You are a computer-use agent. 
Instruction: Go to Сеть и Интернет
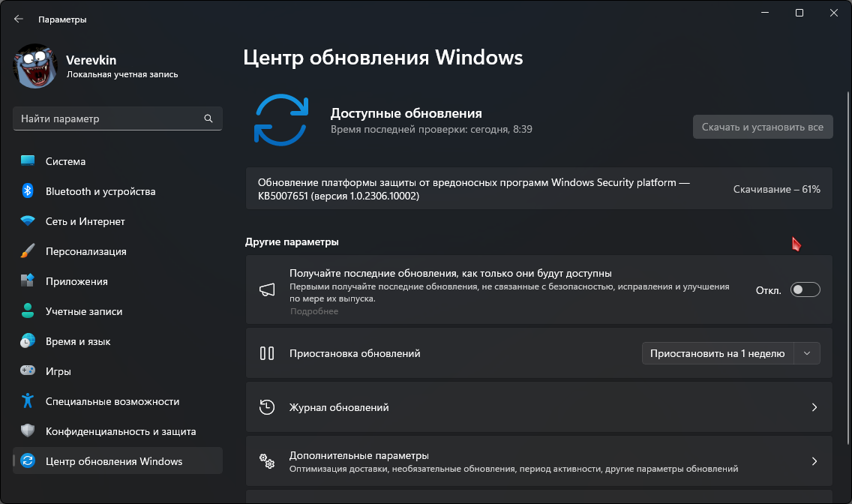click(x=117, y=221)
